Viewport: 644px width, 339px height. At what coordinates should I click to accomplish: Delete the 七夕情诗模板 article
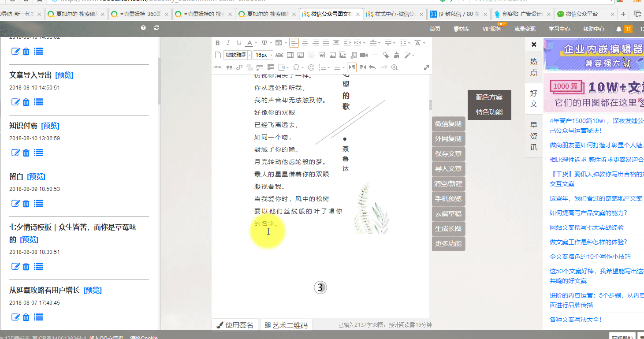coord(26,267)
